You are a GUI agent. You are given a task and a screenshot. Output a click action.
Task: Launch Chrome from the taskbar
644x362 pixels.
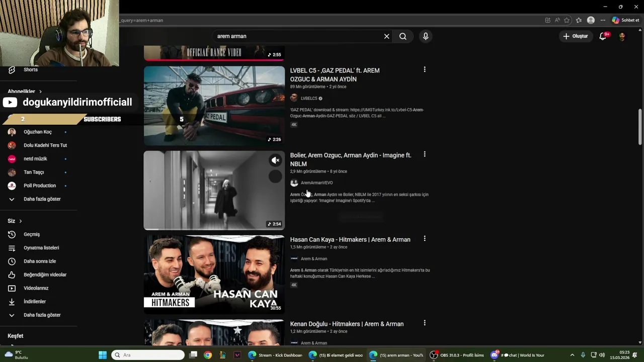point(208,355)
